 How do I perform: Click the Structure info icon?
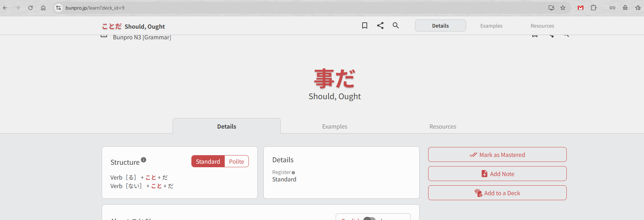[144, 160]
